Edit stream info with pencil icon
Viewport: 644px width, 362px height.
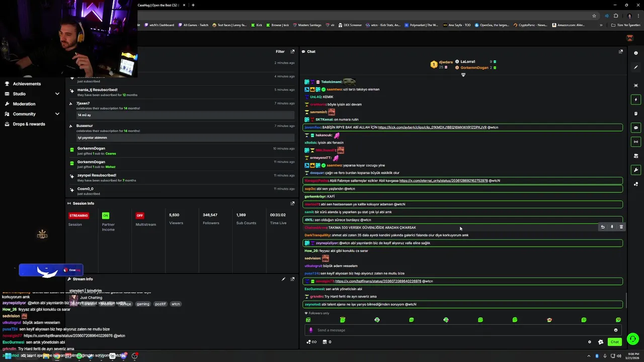tap(283, 279)
